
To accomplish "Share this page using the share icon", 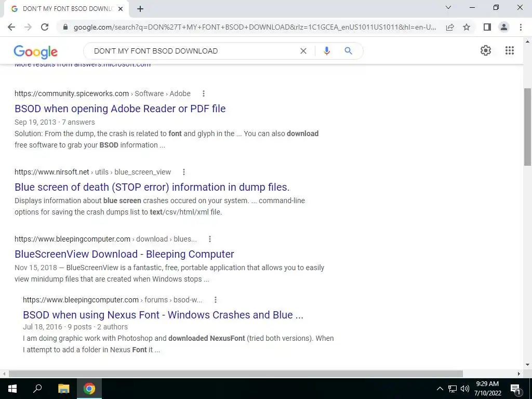I will [x=450, y=27].
